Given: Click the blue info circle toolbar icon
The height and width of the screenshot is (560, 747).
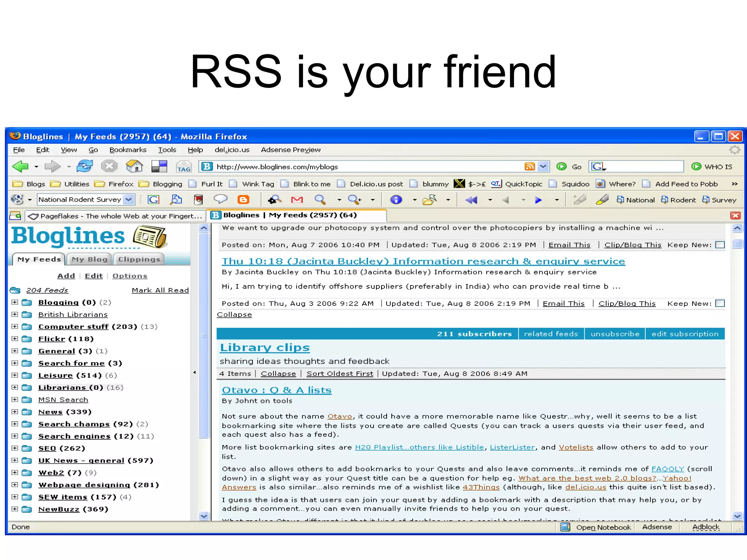Looking at the screenshot, I should pyautogui.click(x=396, y=200).
